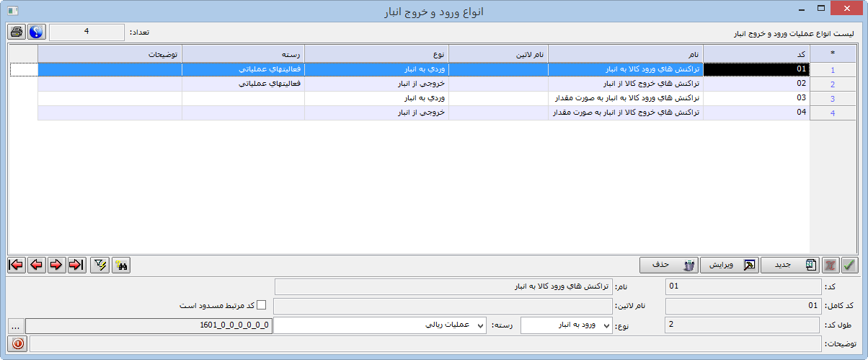Select row number 1 in the grid
Viewport: 868px width, 360px height.
pyautogui.click(x=833, y=70)
